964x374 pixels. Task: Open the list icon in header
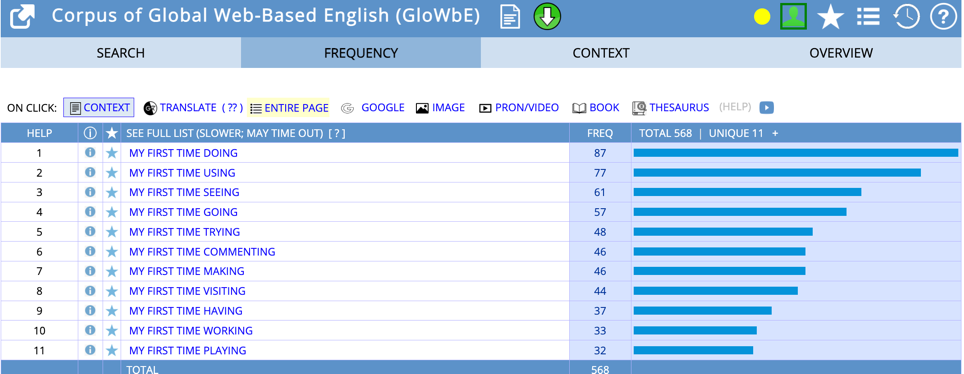click(x=868, y=17)
